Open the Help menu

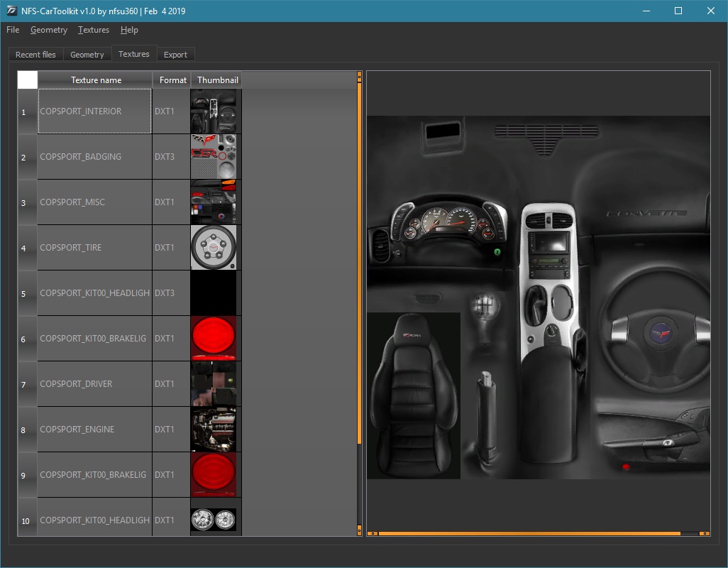click(x=129, y=30)
